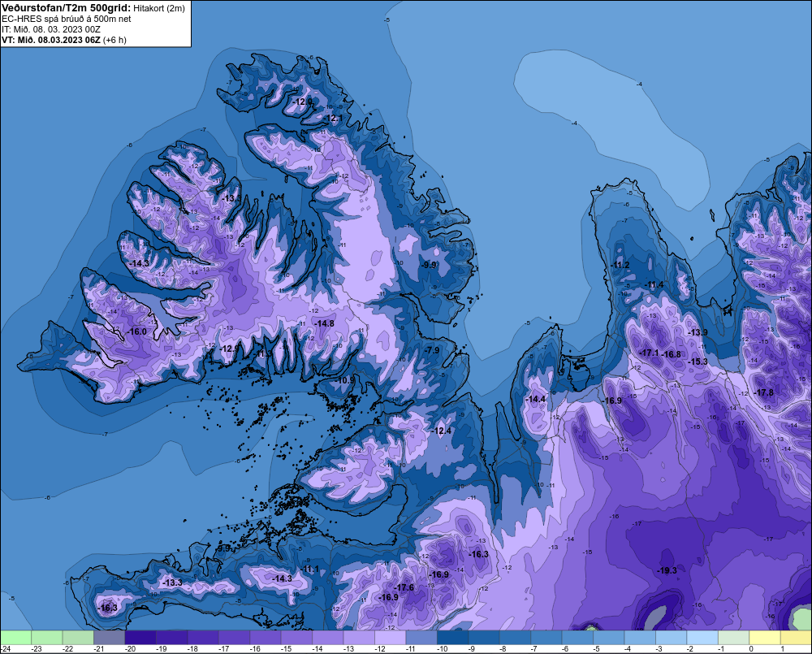Click the violet legend swatch starting at -16
Image resolution: width=812 pixels, height=654 pixels.
[x=266, y=637]
